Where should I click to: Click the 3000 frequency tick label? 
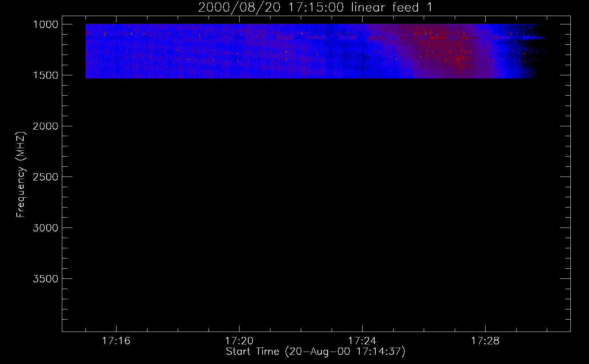46,228
